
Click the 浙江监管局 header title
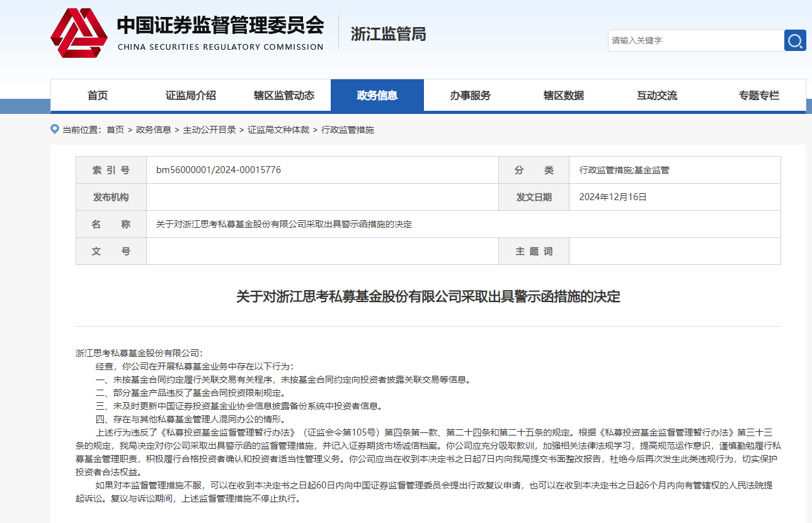388,34
